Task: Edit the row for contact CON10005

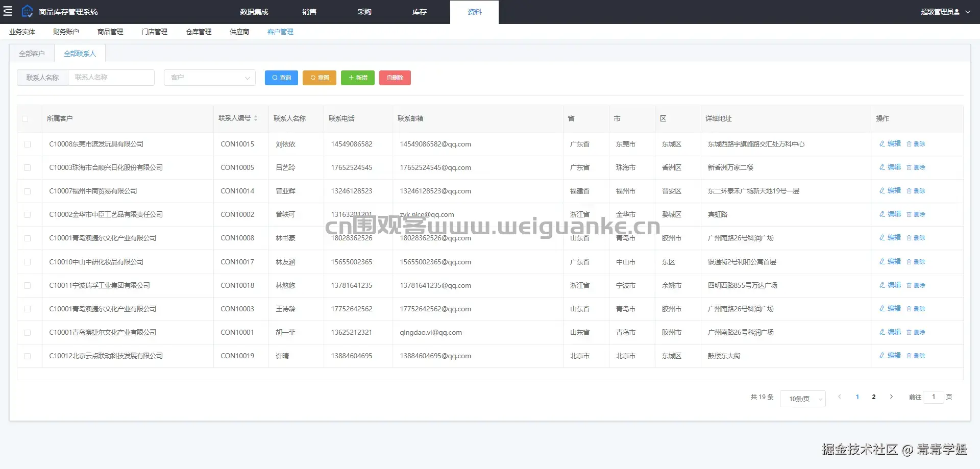Action: pos(890,167)
